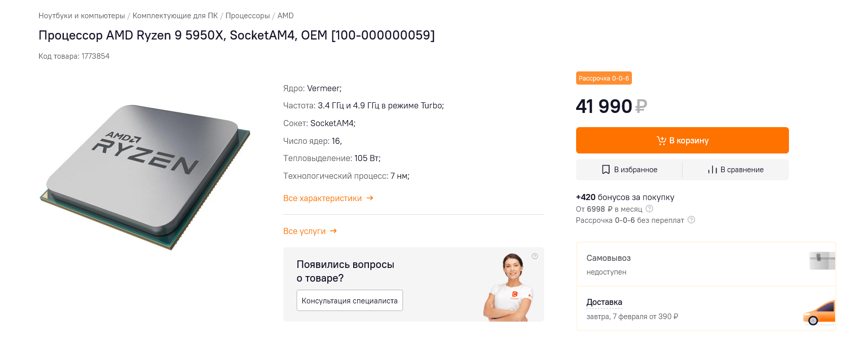Open the Комплектующие для ПК breadcrumb
The height and width of the screenshot is (350, 868).
[x=175, y=16]
